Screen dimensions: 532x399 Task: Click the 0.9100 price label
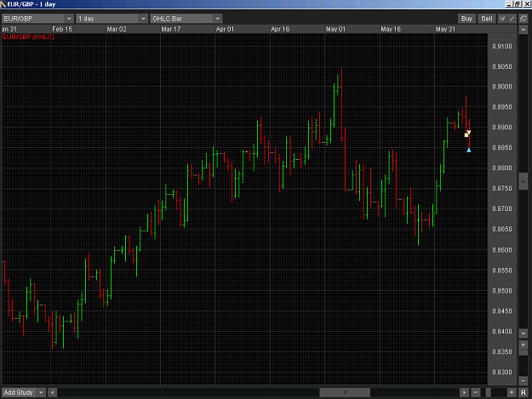[x=502, y=46]
